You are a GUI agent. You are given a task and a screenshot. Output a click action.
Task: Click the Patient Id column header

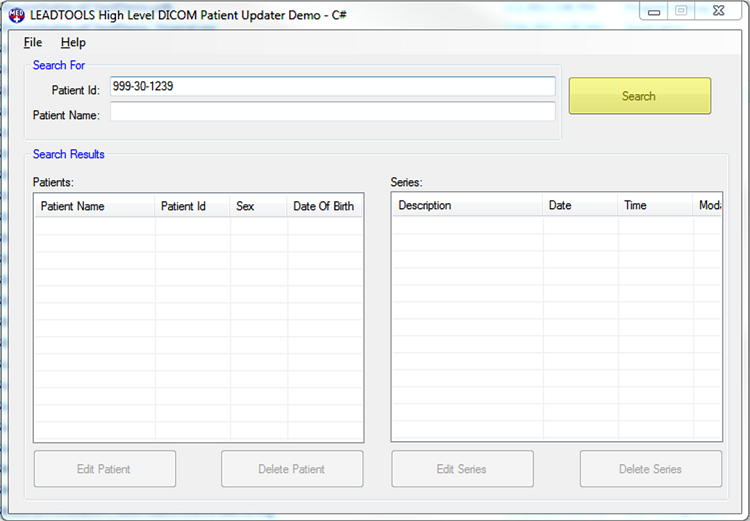tap(192, 206)
